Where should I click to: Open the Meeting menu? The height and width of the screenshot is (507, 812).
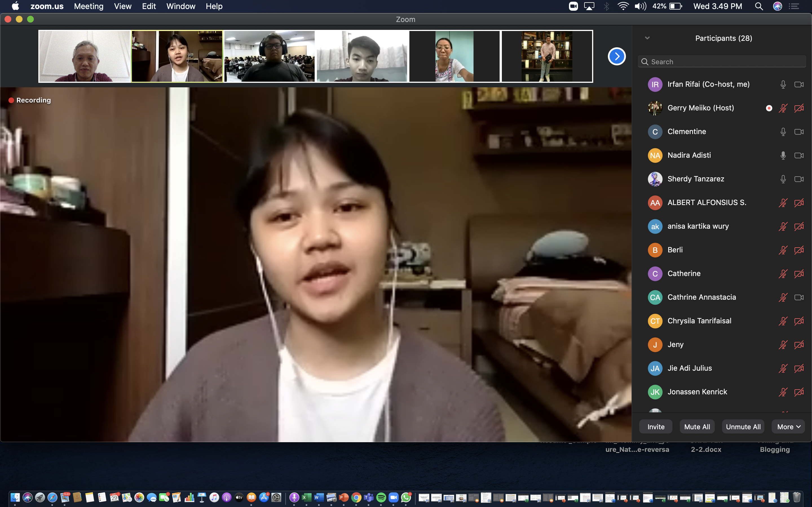[89, 6]
